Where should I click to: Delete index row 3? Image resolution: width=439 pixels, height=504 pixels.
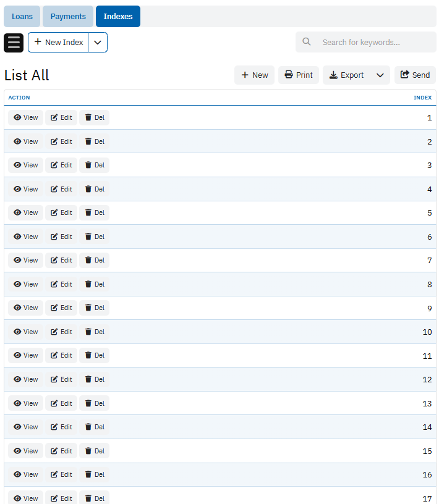coord(94,166)
